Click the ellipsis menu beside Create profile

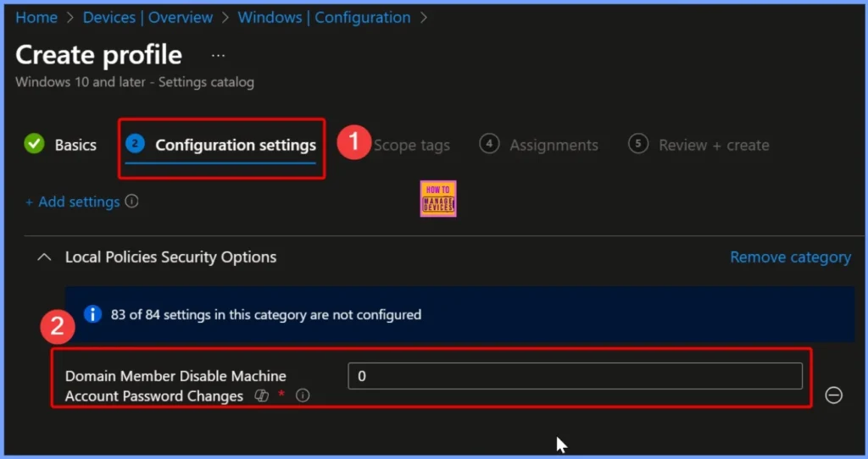219,55
